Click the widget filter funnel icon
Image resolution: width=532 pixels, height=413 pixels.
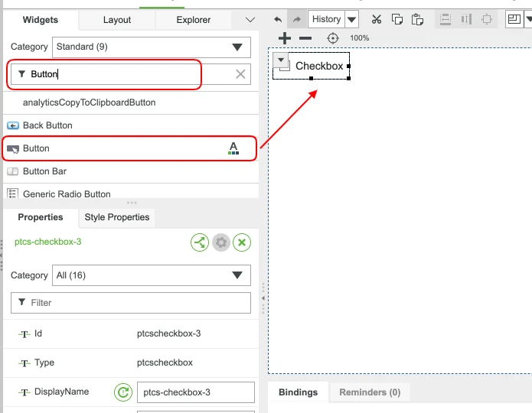point(21,73)
